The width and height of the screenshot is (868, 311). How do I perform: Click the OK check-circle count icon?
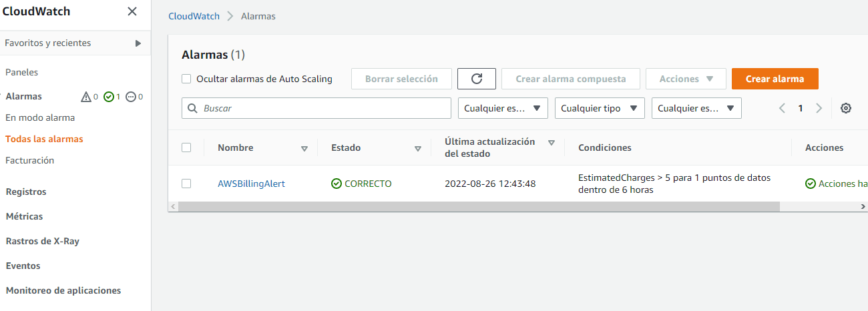[x=108, y=97]
